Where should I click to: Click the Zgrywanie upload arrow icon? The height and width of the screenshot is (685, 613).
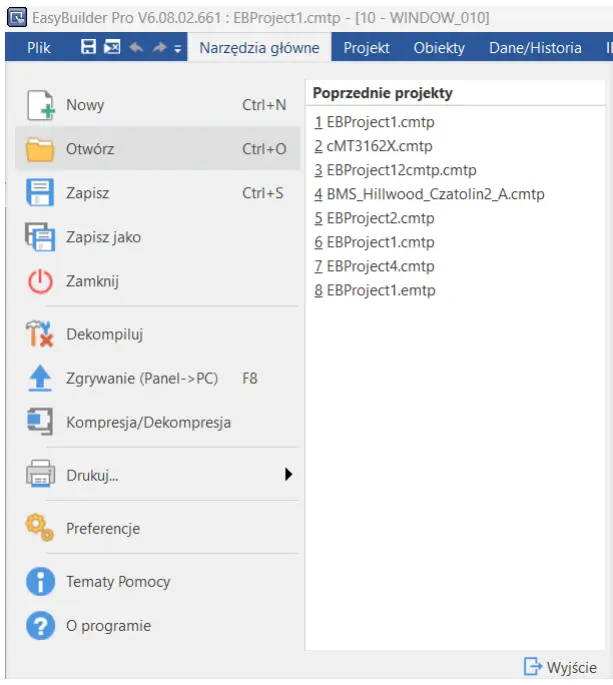40,377
